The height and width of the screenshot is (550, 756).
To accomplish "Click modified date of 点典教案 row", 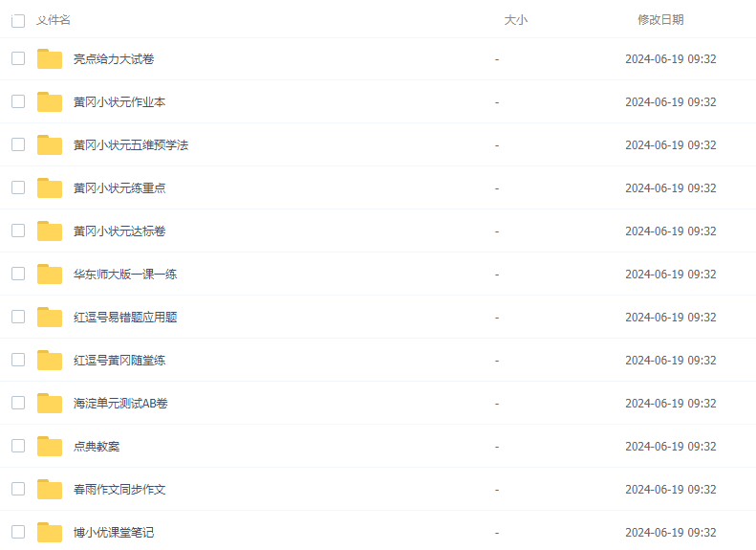I will click(x=671, y=447).
